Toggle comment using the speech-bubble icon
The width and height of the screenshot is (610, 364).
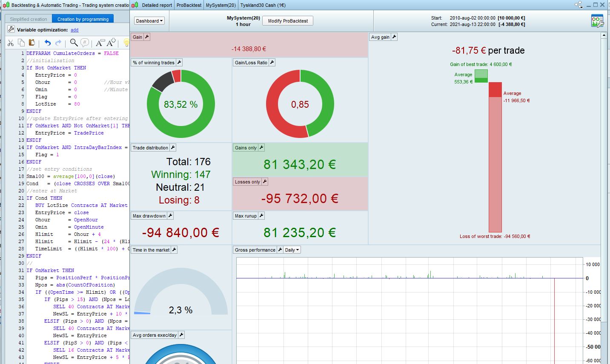(x=85, y=43)
